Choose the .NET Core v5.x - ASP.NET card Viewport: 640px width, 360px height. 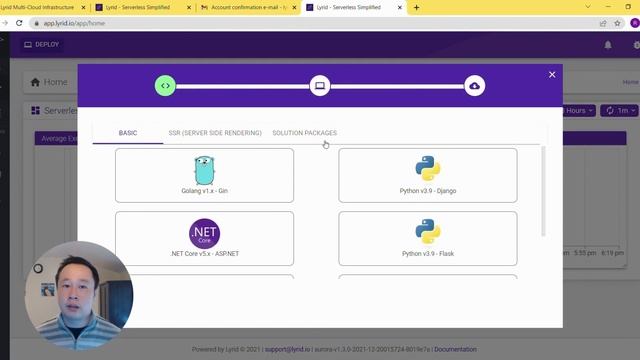click(x=204, y=238)
